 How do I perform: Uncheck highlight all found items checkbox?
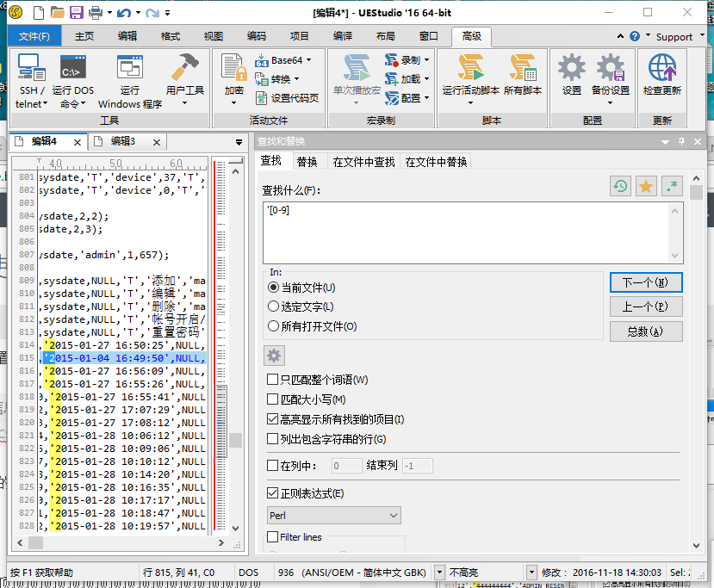click(272, 419)
